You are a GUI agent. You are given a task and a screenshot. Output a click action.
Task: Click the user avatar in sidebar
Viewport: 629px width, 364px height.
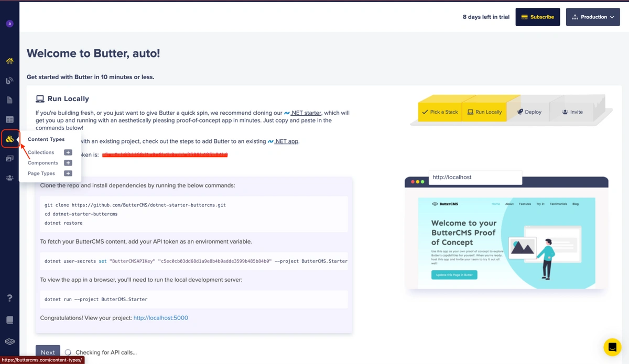(x=9, y=24)
